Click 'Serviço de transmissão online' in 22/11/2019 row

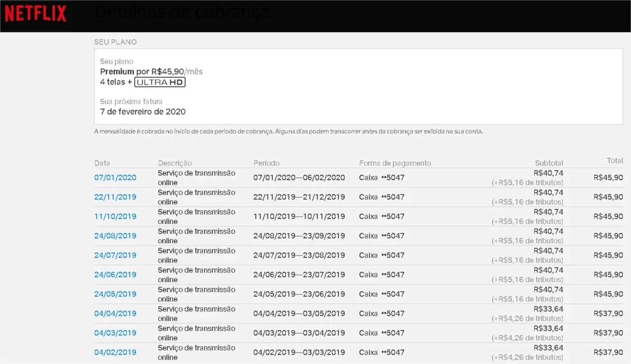(x=197, y=197)
